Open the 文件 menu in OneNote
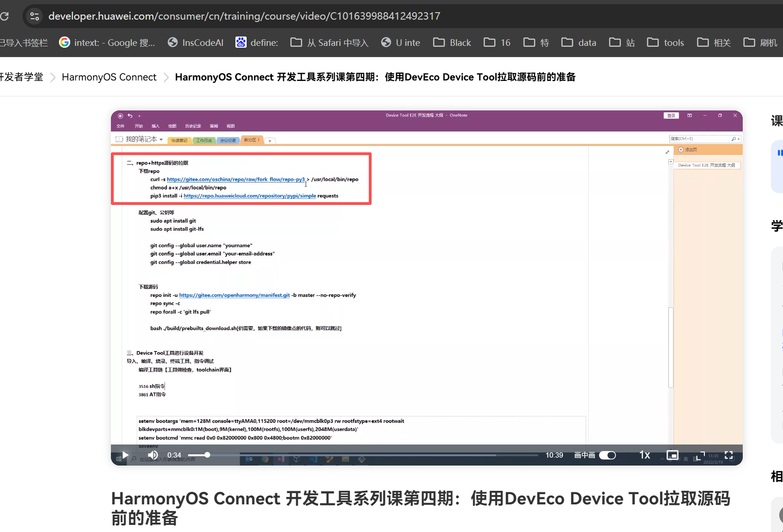The height and width of the screenshot is (532, 783). tap(120, 126)
